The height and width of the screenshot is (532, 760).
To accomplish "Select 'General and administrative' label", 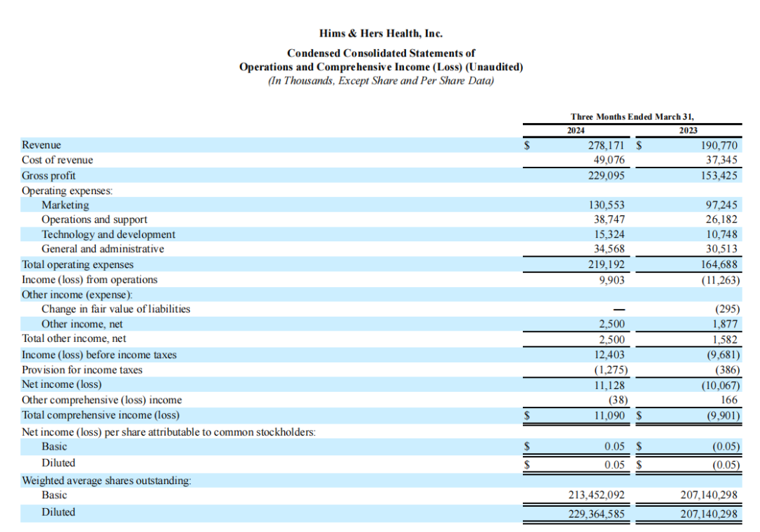I will [x=103, y=249].
